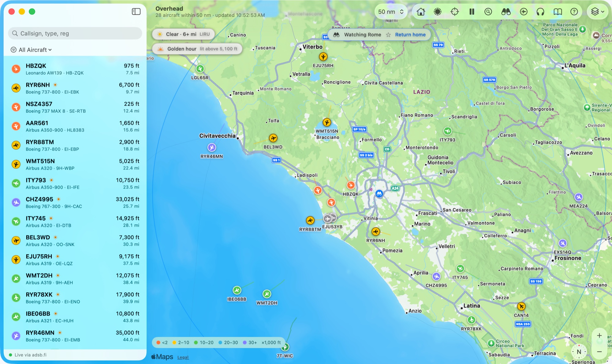Click the Clear 6+ mi LIRU weather pill
Screen dimensions: 612x364
pyautogui.click(x=183, y=34)
